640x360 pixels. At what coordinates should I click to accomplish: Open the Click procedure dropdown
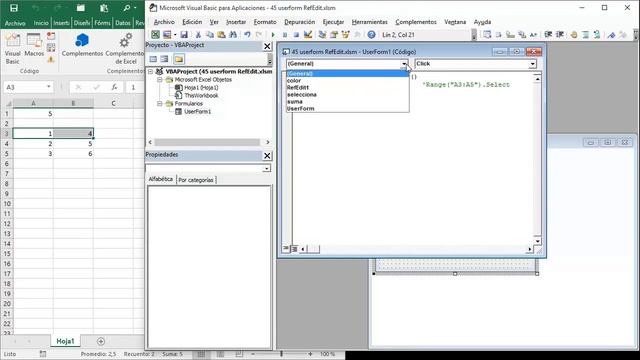pyautogui.click(x=532, y=64)
